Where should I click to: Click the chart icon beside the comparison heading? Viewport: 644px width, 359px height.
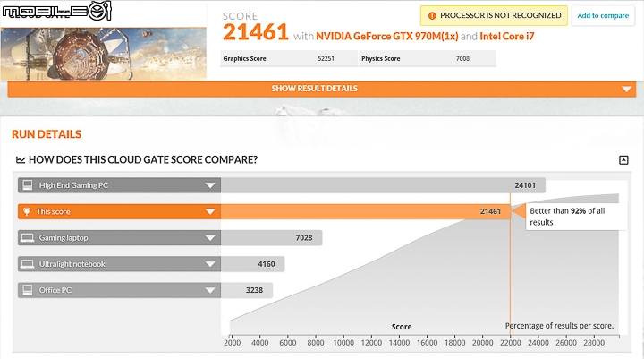(21, 159)
